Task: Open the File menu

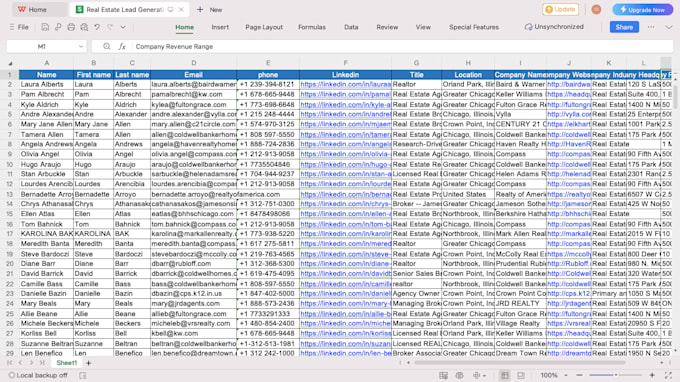Action: click(x=19, y=27)
